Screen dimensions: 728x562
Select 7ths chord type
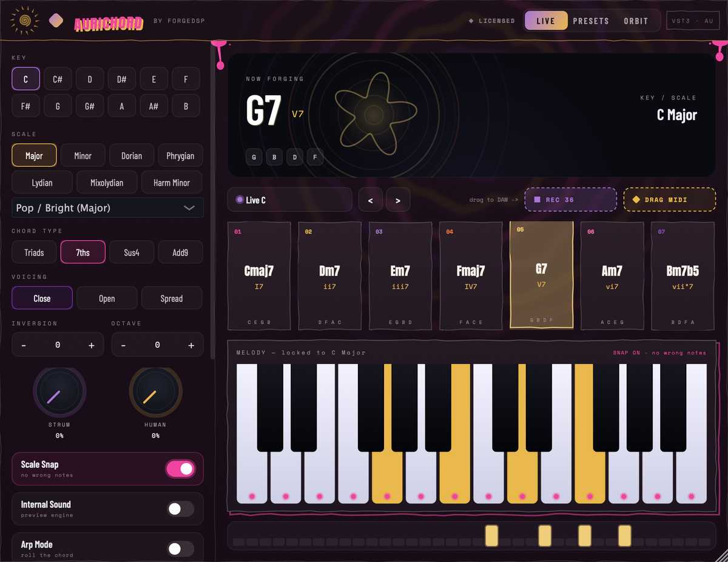pos(83,252)
